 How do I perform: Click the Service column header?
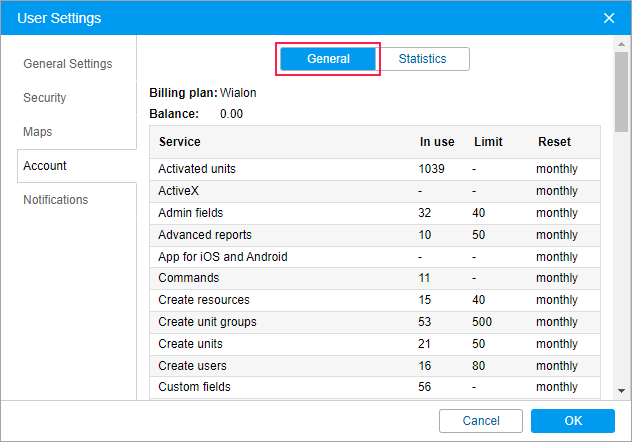pyautogui.click(x=180, y=142)
